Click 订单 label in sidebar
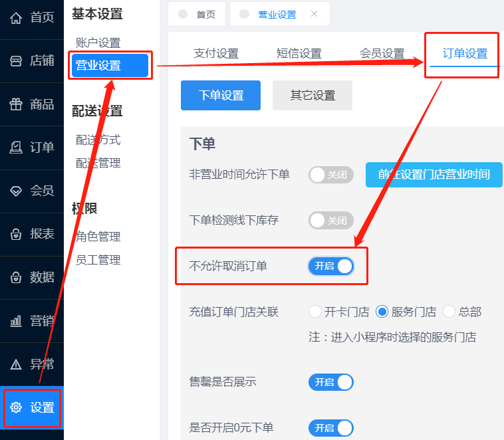 [x=42, y=148]
